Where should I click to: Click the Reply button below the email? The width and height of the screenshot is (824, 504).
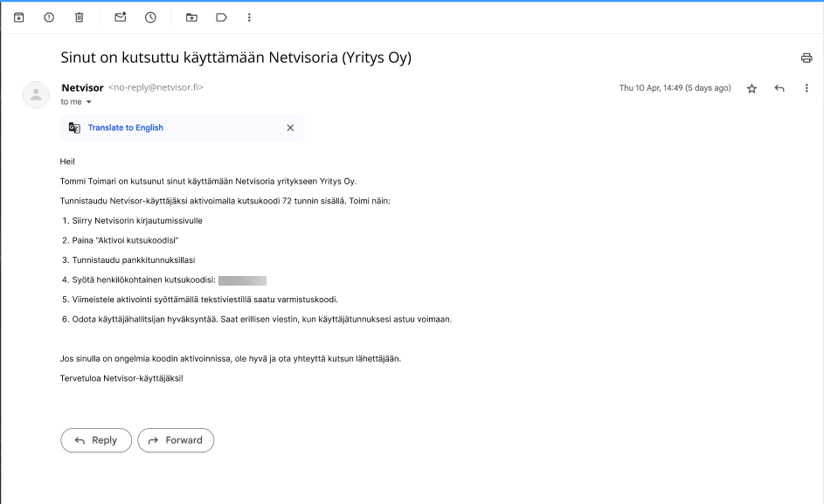(96, 440)
